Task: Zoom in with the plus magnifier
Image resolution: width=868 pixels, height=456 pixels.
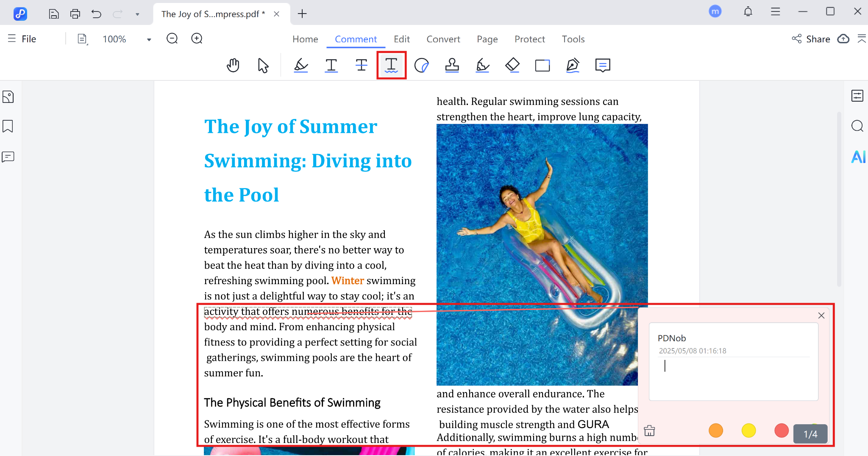Action: tap(197, 39)
